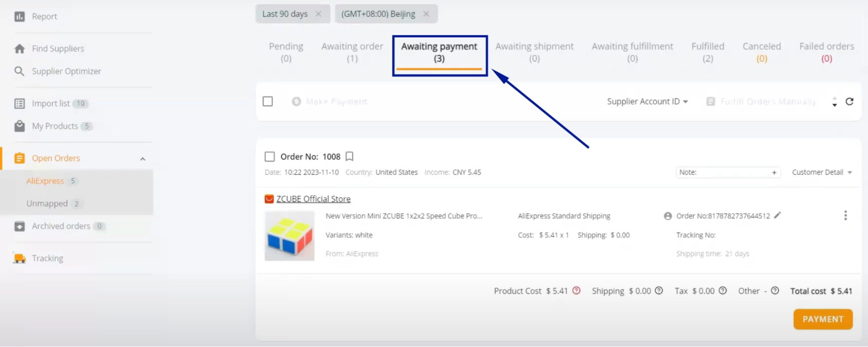Open the Awaiting fulfillment tab

tap(632, 52)
